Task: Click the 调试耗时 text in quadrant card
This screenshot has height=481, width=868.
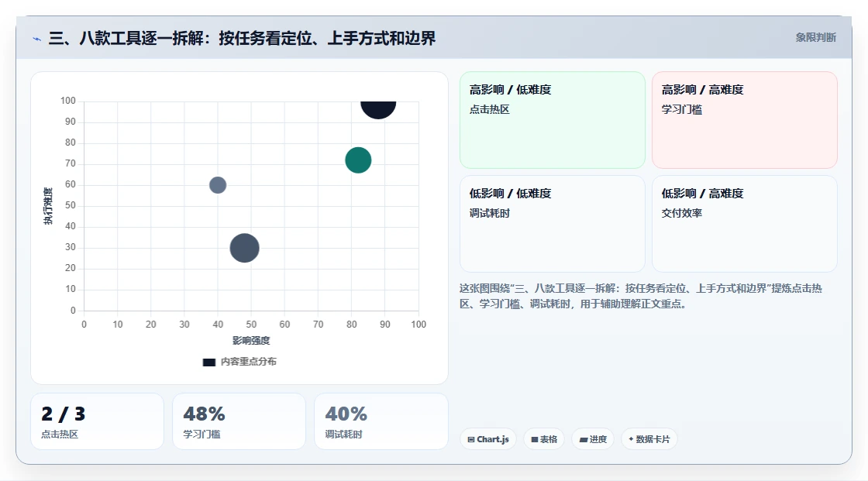Action: coord(489,213)
